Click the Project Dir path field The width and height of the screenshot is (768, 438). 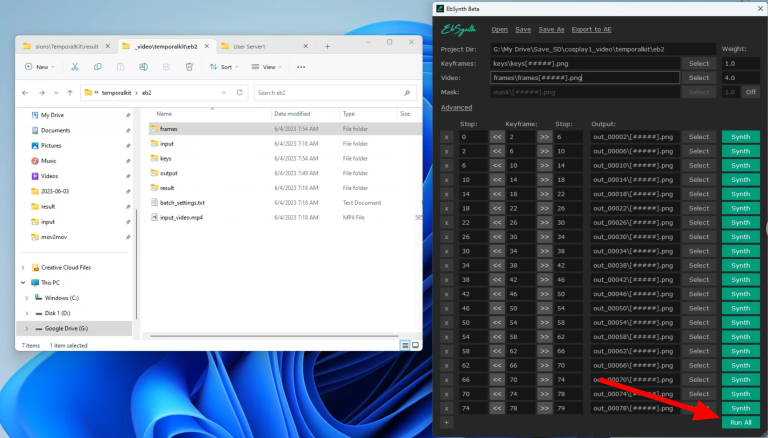[603, 49]
